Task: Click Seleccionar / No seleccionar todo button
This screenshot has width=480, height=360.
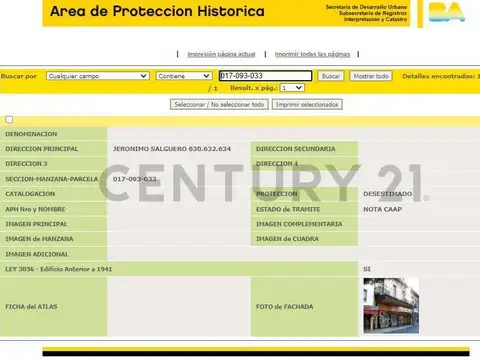Action: coord(219,105)
